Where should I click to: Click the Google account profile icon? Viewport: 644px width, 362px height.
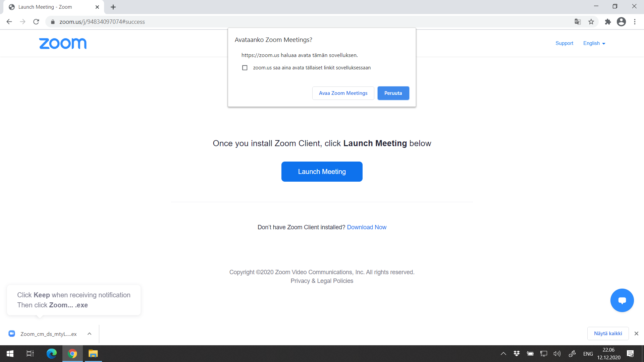click(x=622, y=21)
